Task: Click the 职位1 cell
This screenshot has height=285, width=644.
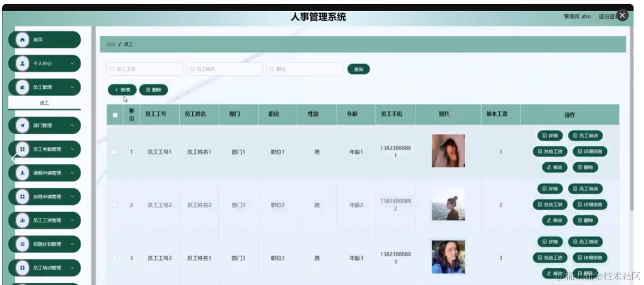Action: (278, 152)
